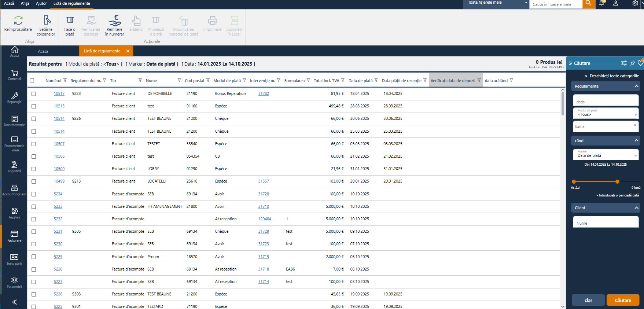Open Terțe părți in sidebar
The height and width of the screenshot is (309, 644).
[15, 259]
